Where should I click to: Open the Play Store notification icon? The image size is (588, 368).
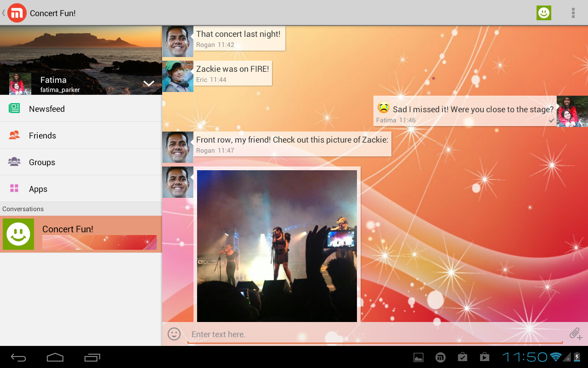pos(485,357)
